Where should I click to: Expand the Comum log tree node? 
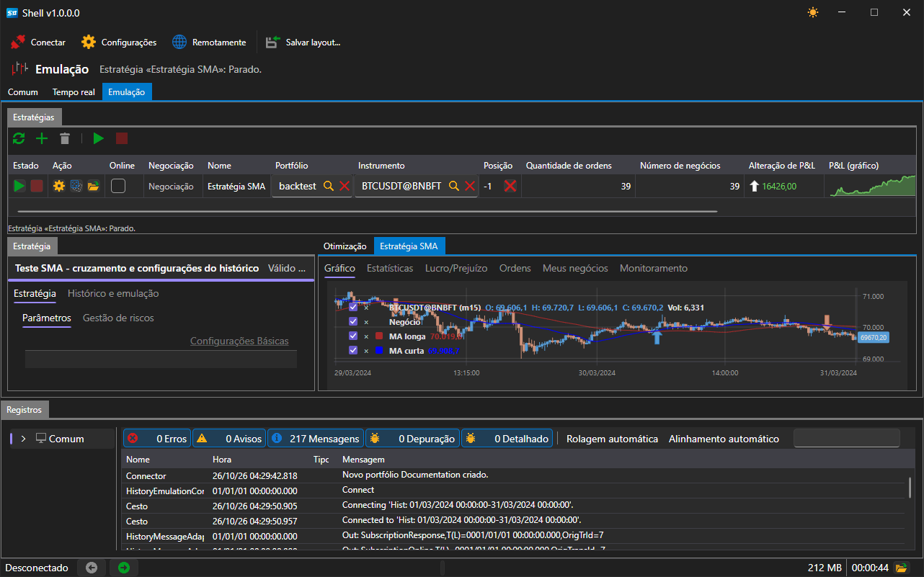(x=23, y=439)
